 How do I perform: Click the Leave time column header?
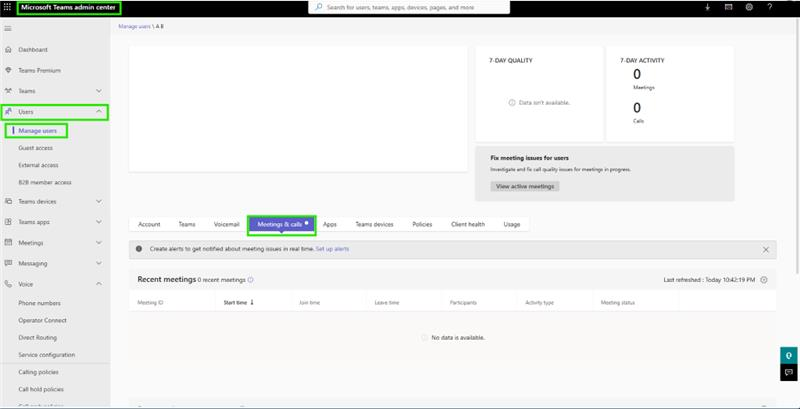click(386, 303)
